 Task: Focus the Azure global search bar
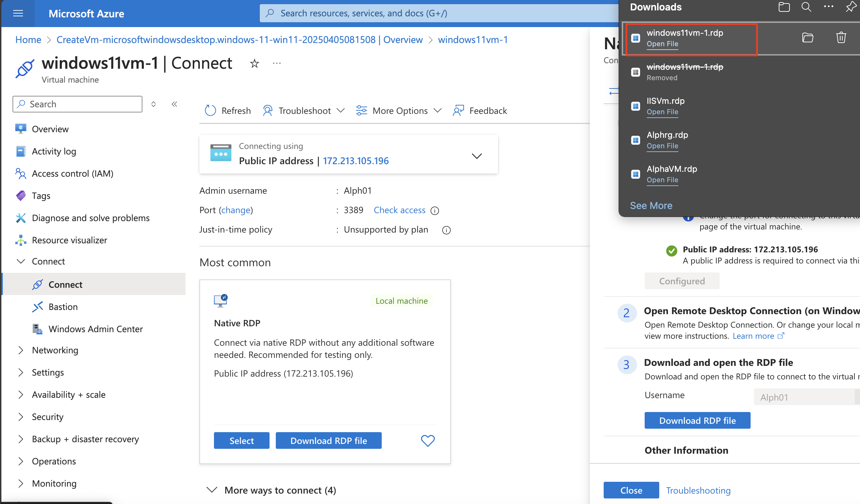[x=439, y=13]
